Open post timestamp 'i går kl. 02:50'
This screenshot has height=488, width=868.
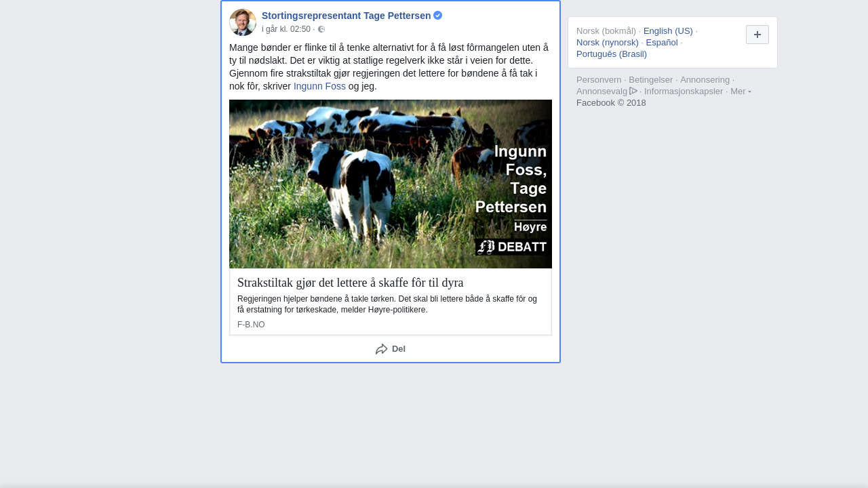286,29
